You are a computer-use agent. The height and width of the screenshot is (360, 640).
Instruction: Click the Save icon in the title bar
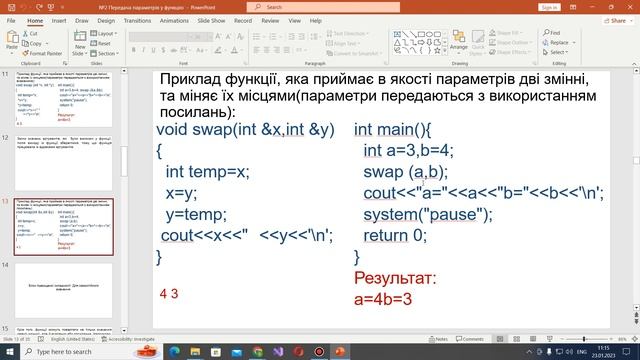11,7
